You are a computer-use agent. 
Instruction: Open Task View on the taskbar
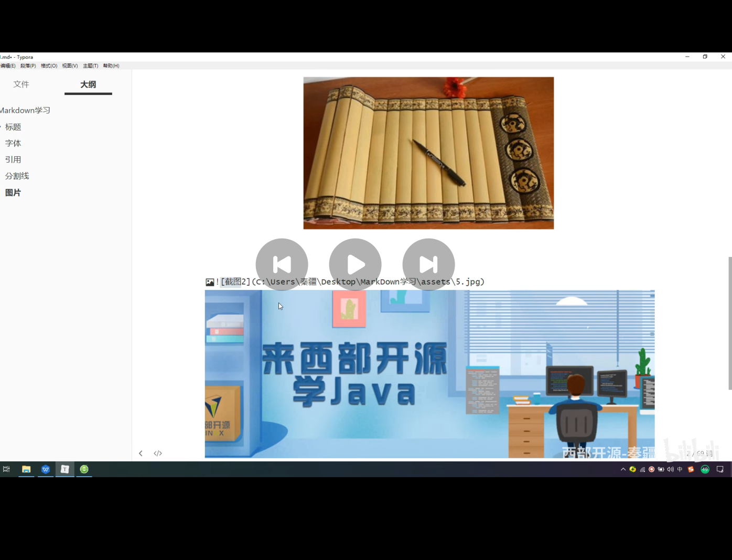(x=6, y=469)
